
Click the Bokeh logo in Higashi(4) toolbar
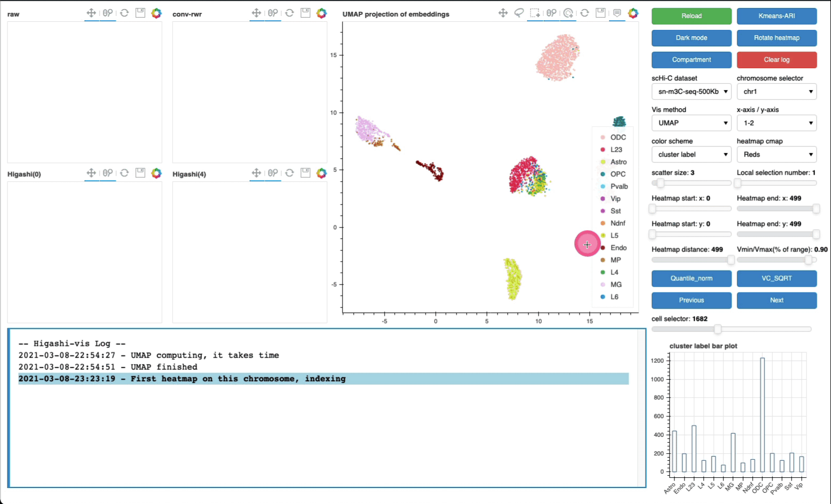(x=321, y=173)
